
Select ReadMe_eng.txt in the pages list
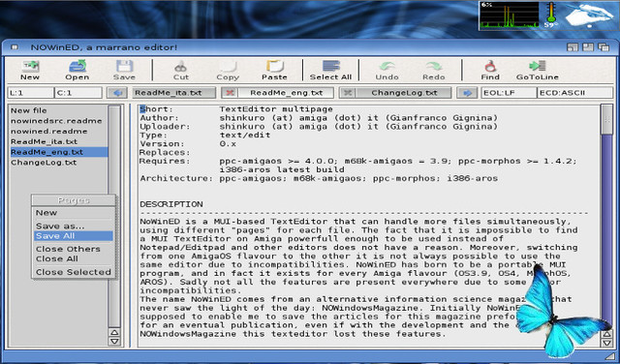pos(58,152)
